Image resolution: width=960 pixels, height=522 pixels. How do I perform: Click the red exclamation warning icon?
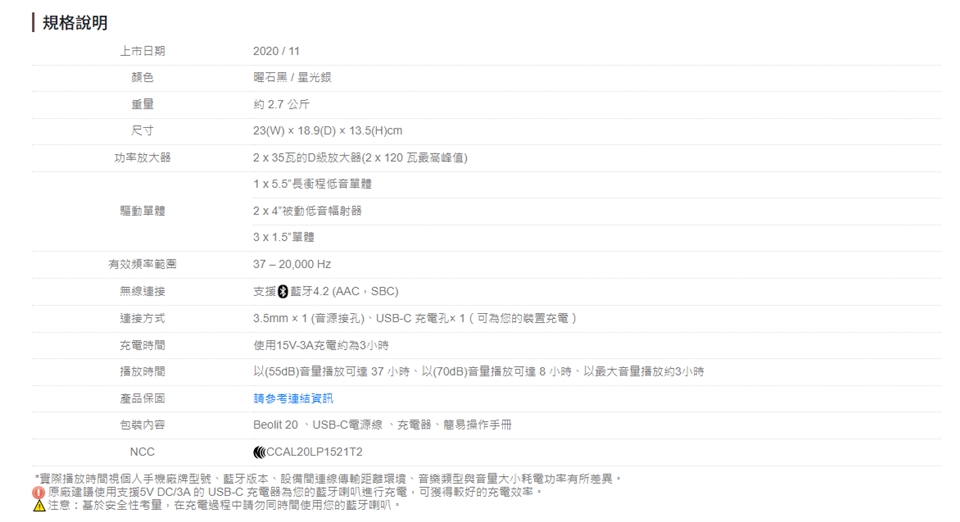37,492
